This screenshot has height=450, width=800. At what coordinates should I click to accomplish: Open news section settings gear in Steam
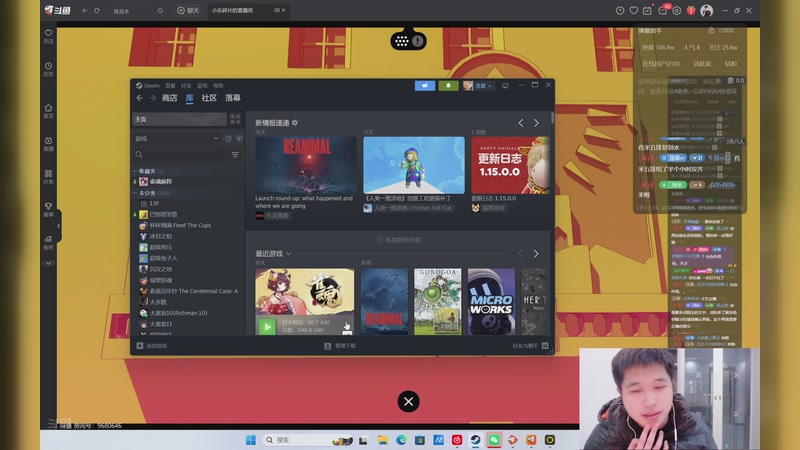pyautogui.click(x=295, y=123)
